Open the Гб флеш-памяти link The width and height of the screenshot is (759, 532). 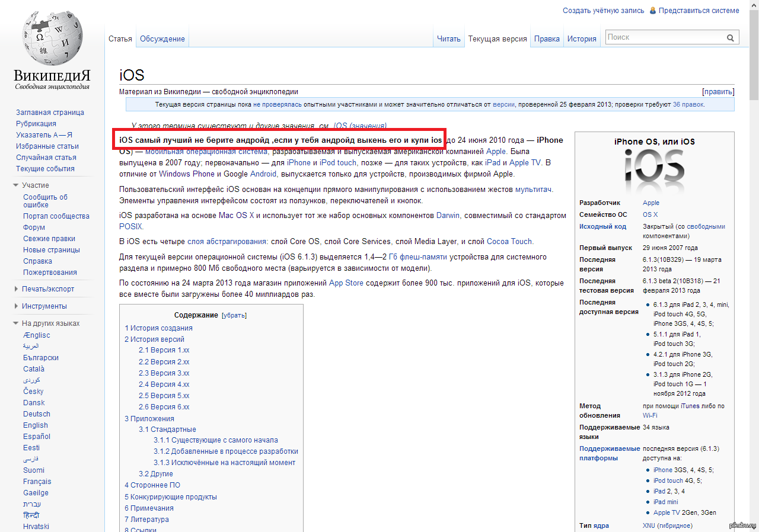[x=419, y=257]
